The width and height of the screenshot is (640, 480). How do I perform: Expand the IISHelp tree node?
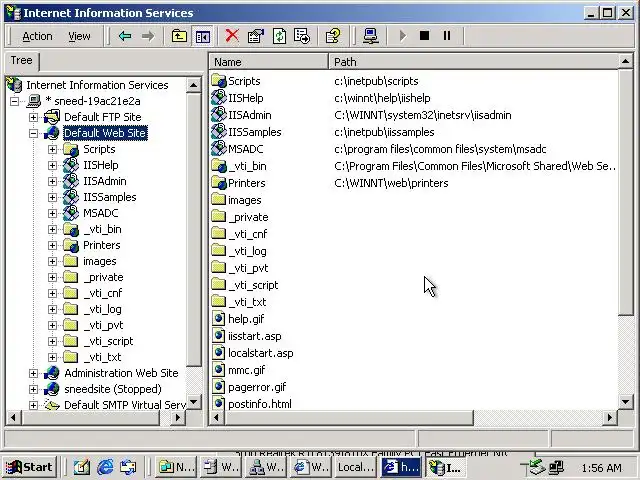pos(52,165)
